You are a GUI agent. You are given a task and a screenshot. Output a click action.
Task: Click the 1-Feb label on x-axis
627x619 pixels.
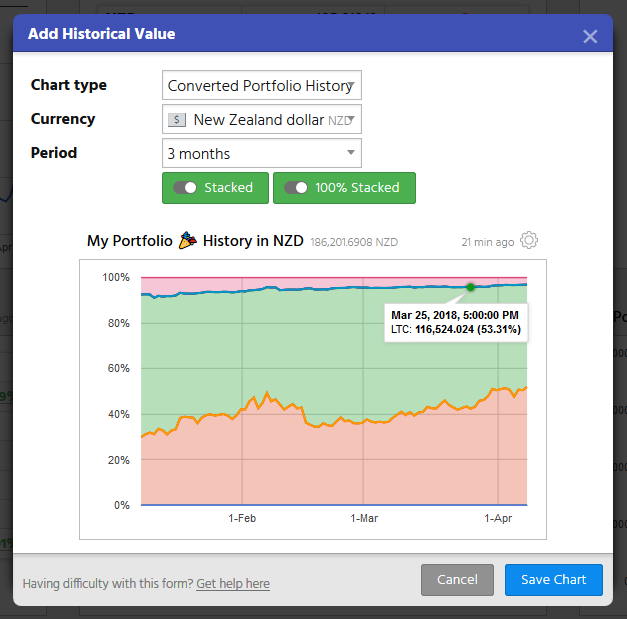(x=242, y=519)
